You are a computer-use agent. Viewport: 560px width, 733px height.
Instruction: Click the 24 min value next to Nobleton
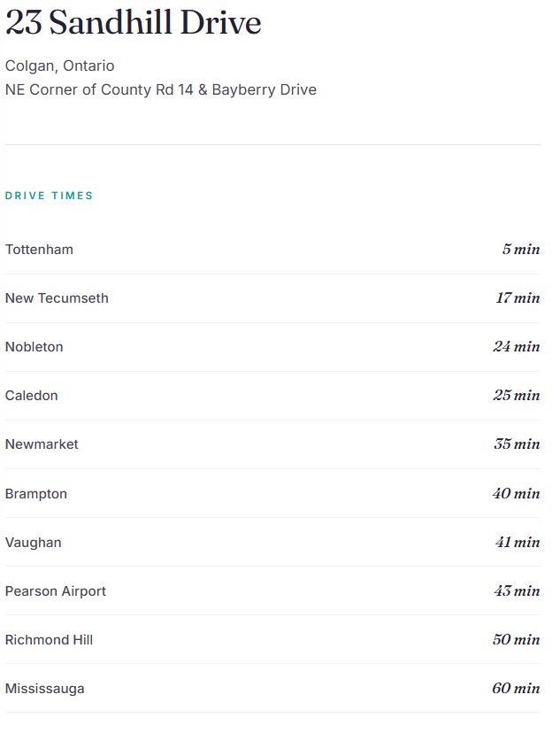pos(517,346)
